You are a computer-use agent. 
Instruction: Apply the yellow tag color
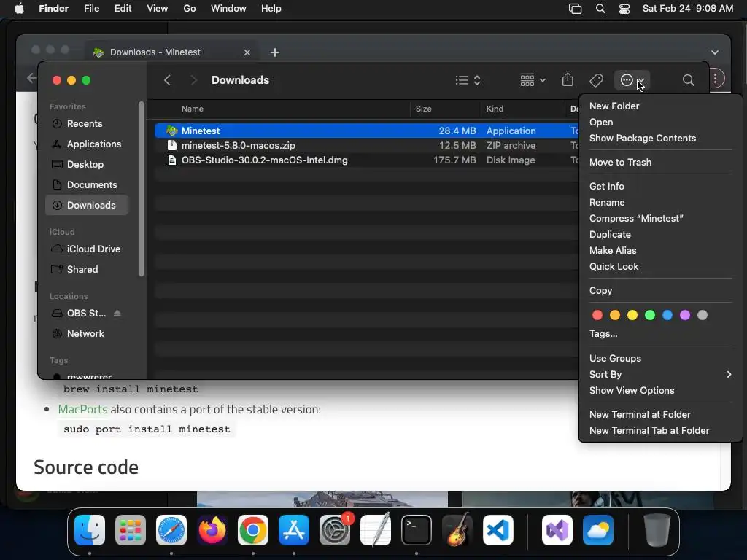coord(632,315)
